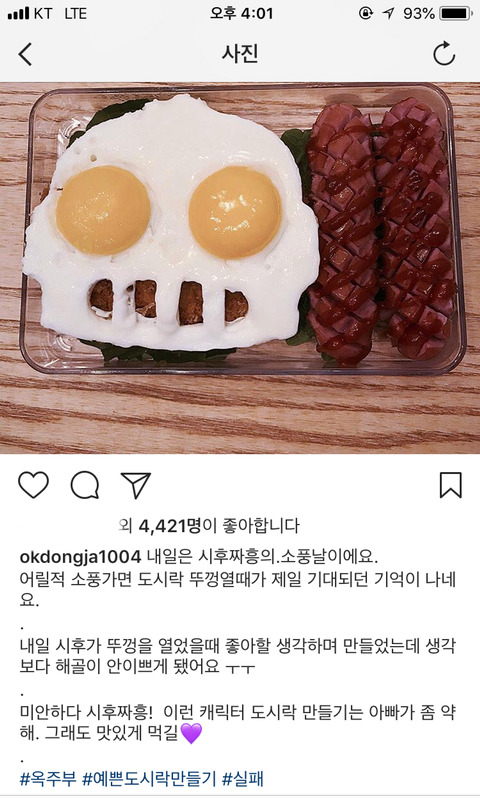The height and width of the screenshot is (798, 480).
Task: Like the post with heart icon
Action: pyautogui.click(x=34, y=484)
